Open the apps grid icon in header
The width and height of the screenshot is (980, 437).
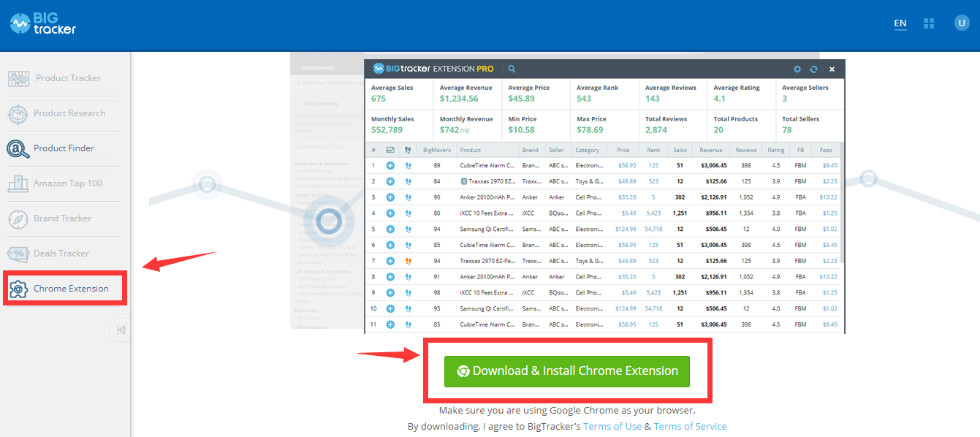click(x=929, y=23)
